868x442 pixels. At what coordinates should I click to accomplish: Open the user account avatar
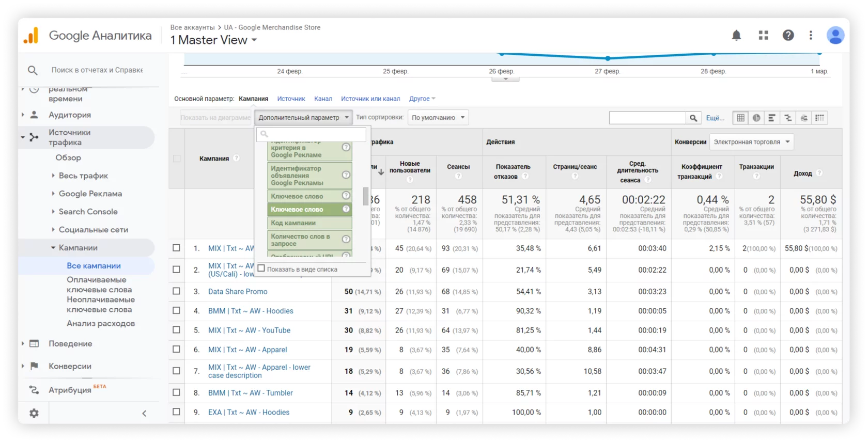[x=835, y=35]
